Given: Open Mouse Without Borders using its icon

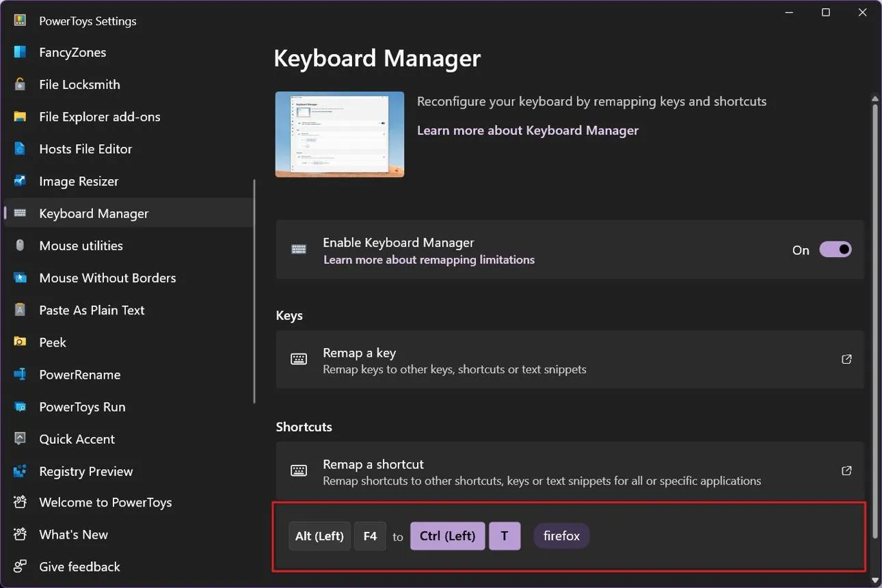Looking at the screenshot, I should 20,278.
